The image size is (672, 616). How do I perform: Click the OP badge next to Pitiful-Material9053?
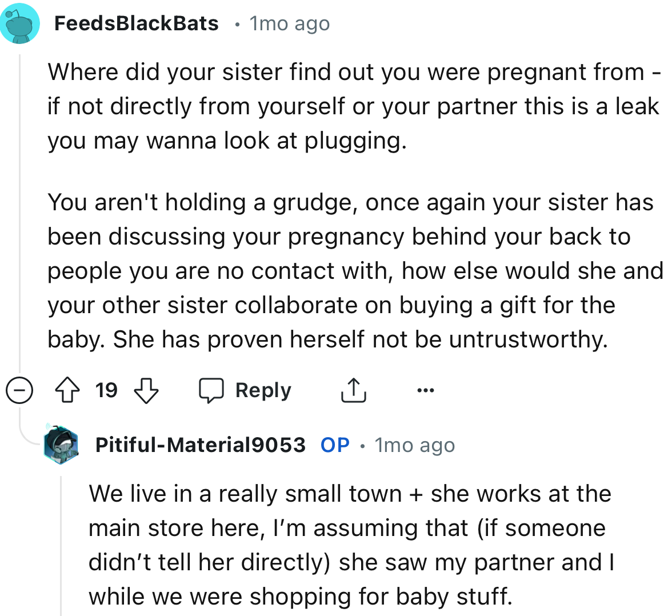[x=334, y=445]
